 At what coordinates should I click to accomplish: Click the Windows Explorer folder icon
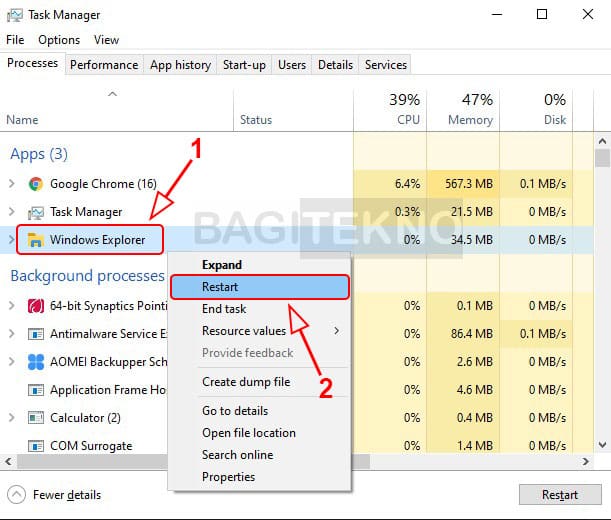36,240
